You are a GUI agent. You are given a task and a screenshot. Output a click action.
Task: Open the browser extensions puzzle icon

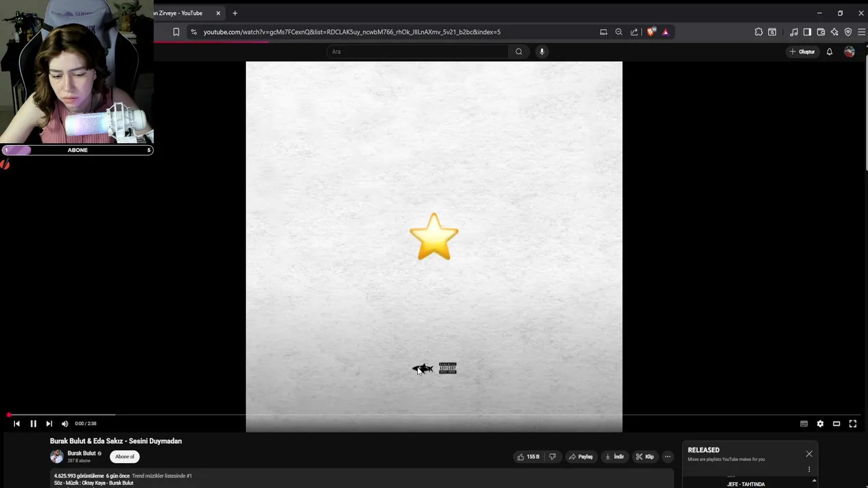click(x=759, y=32)
